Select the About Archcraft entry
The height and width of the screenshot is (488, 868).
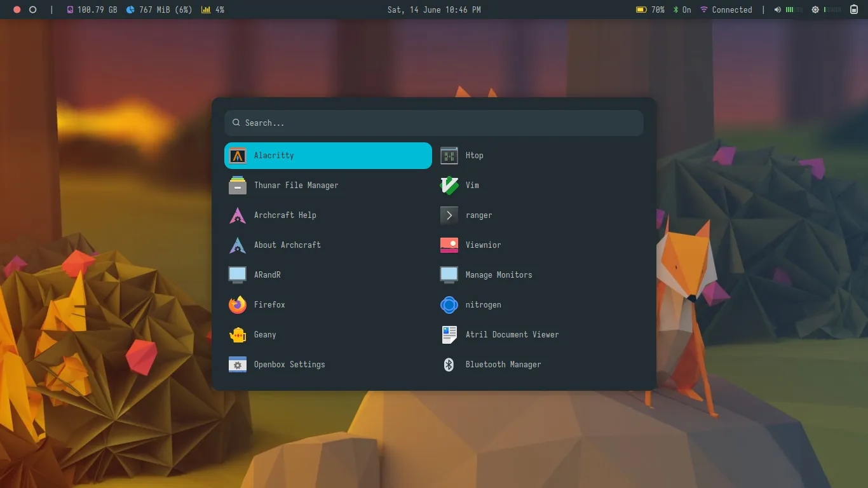(328, 245)
